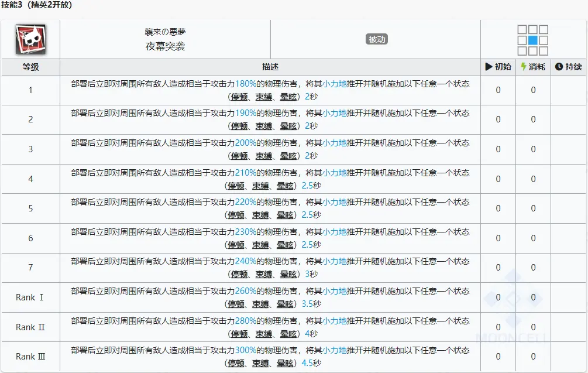Open the 束缚 link in level 7 row
The width and height of the screenshot is (588, 373).
pyautogui.click(x=264, y=274)
